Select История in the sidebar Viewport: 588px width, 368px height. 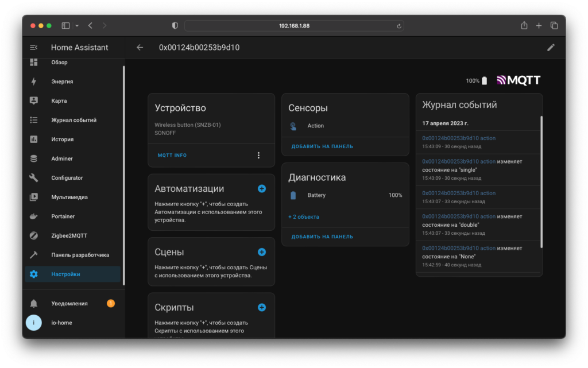coord(73,139)
